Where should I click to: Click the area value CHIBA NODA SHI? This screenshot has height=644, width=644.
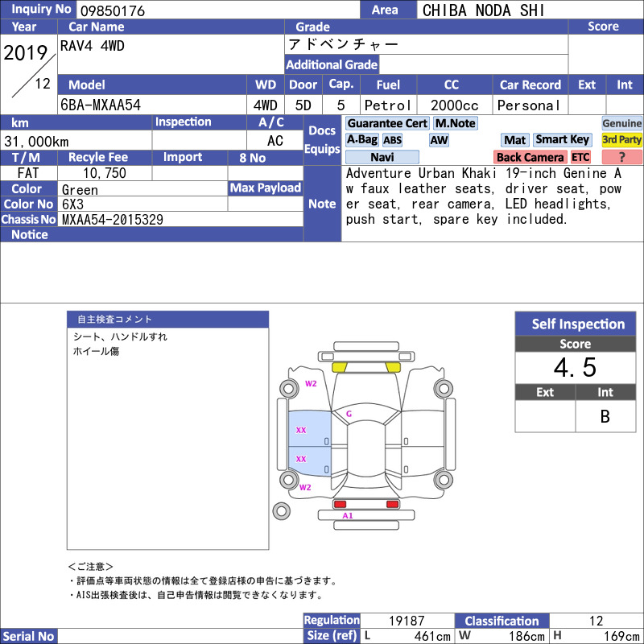484,10
